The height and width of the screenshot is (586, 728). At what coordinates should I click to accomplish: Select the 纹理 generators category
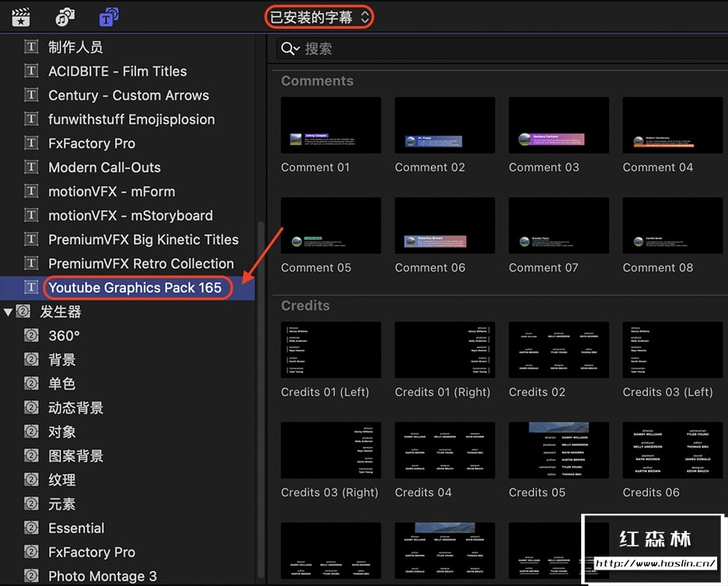[x=61, y=480]
